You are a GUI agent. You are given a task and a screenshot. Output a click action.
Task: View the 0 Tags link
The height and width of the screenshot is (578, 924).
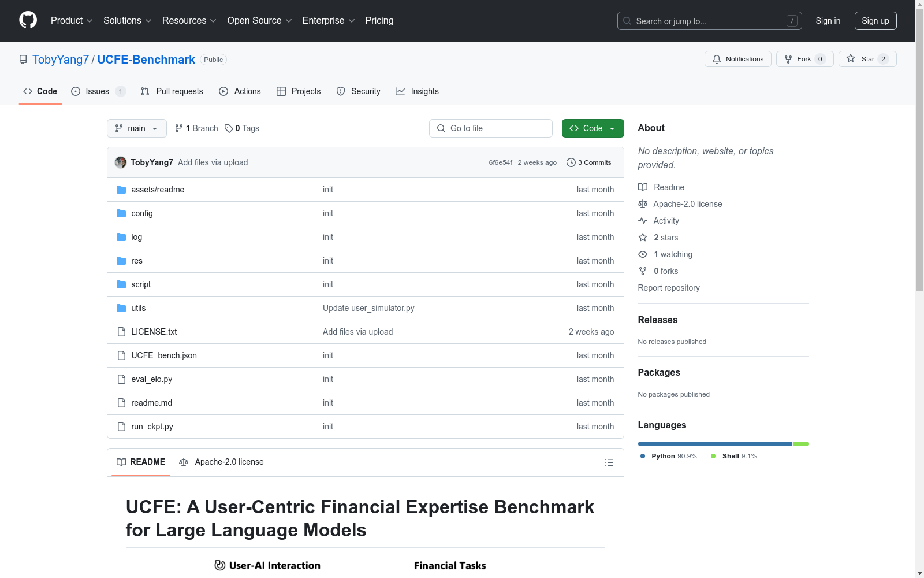(x=242, y=128)
